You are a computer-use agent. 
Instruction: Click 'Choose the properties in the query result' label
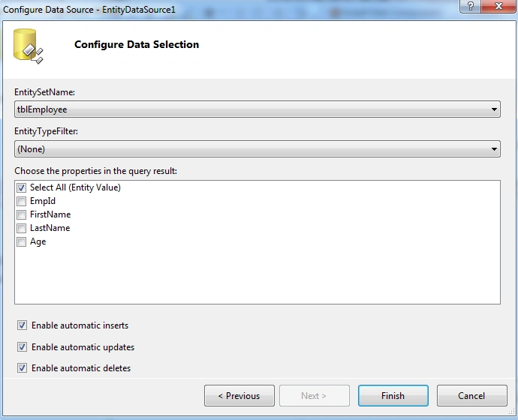[x=96, y=171]
